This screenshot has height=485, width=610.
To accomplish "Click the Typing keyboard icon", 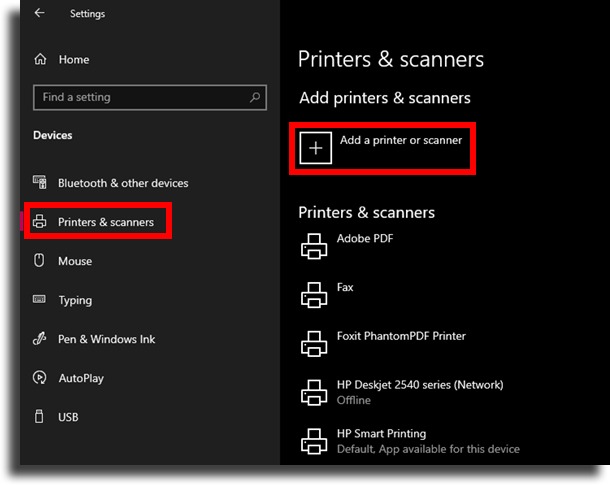I will coord(39,299).
